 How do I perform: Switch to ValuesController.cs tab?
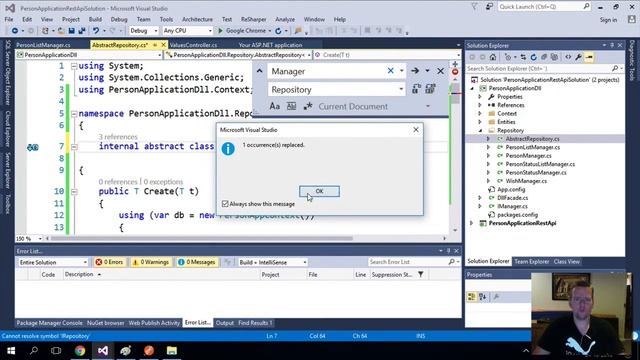click(x=193, y=45)
